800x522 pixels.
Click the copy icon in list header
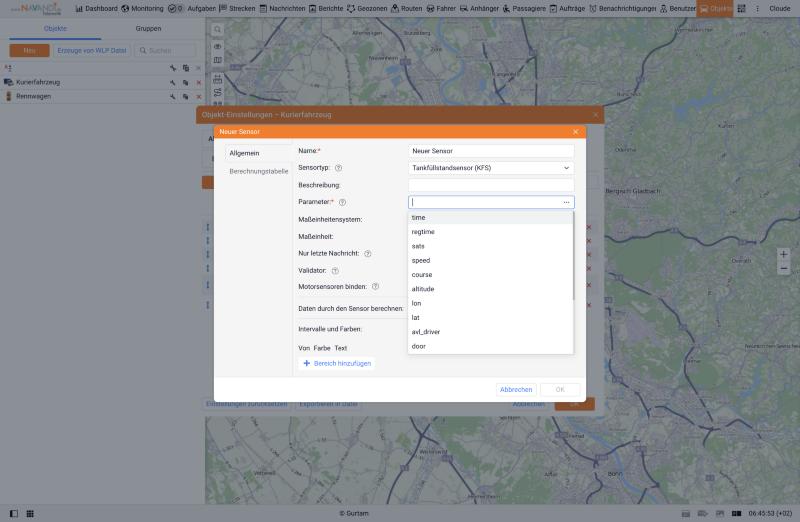click(x=186, y=68)
